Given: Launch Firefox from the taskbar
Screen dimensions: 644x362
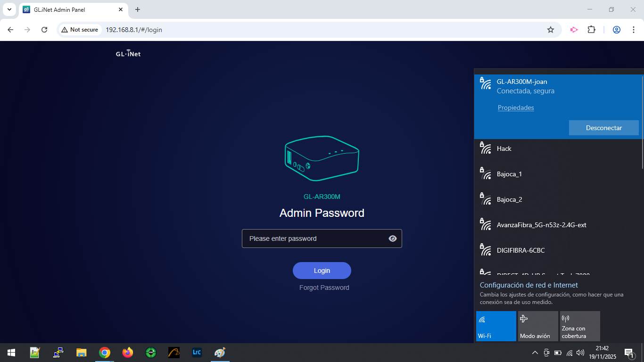Looking at the screenshot, I should tap(127, 352).
